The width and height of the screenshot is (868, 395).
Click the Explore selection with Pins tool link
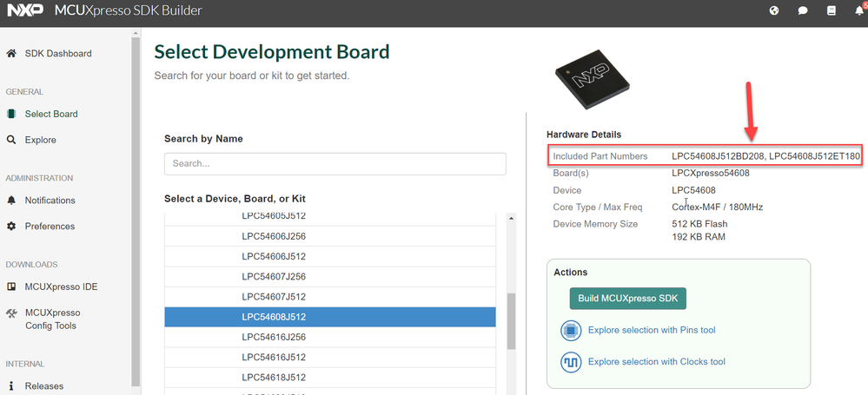[x=651, y=330]
